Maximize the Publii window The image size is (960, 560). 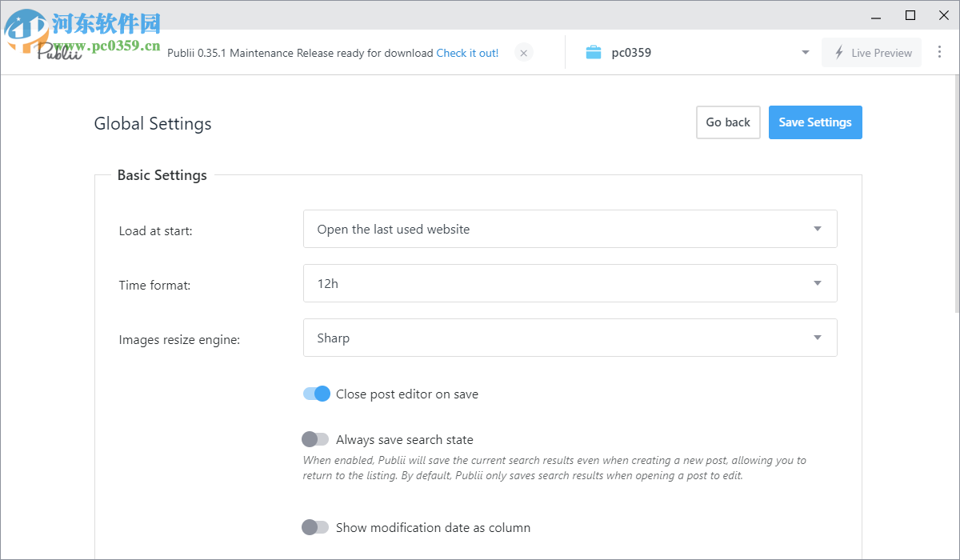[910, 15]
